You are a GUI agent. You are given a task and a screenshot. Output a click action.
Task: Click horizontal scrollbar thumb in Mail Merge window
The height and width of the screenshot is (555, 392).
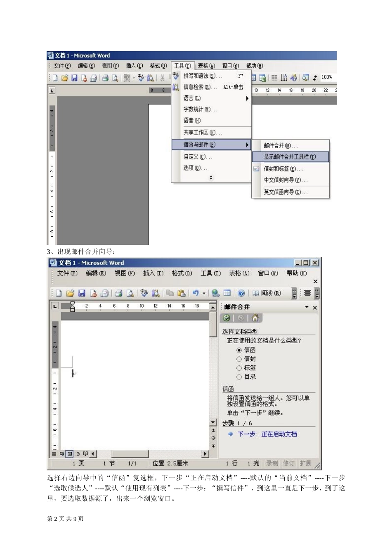pos(130,454)
